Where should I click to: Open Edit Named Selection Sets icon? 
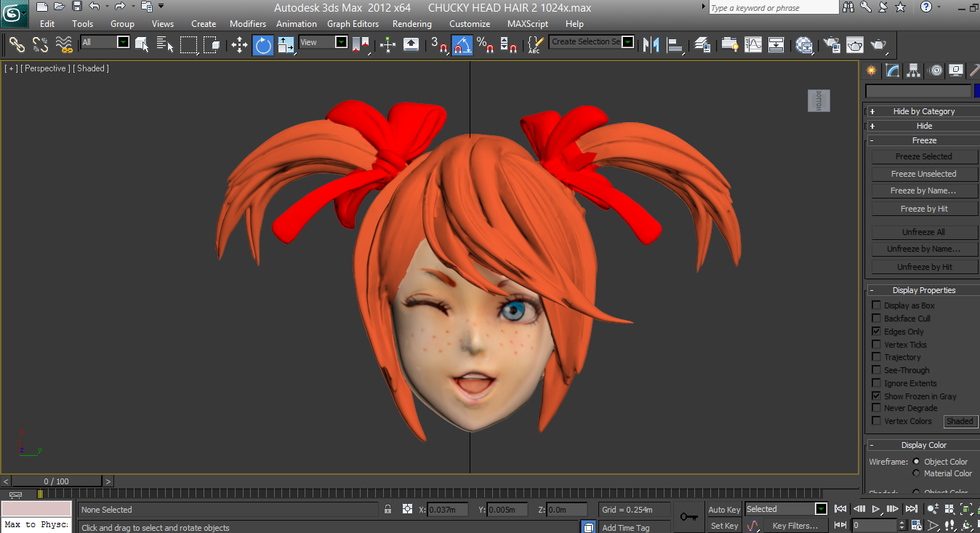[x=535, y=45]
